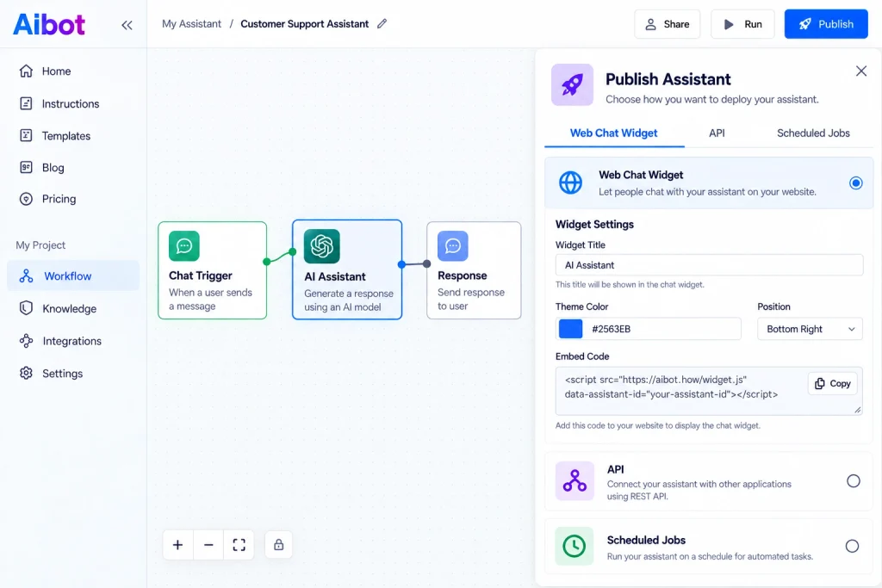Open the Templates menu item
The height and width of the screenshot is (588, 882).
point(73,135)
